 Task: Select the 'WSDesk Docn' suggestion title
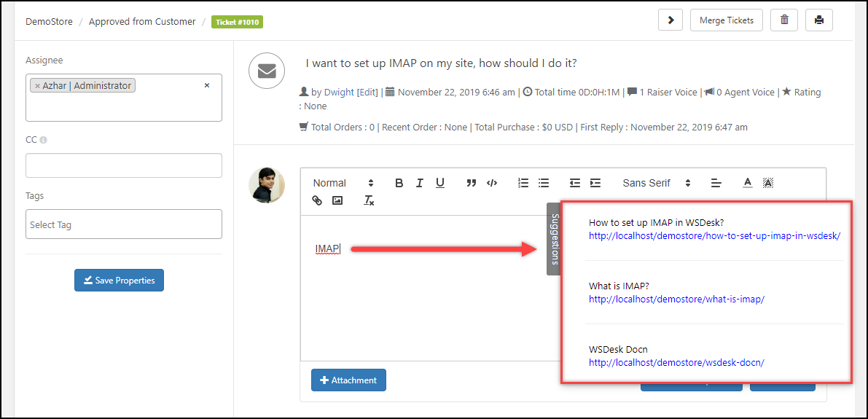tap(618, 349)
